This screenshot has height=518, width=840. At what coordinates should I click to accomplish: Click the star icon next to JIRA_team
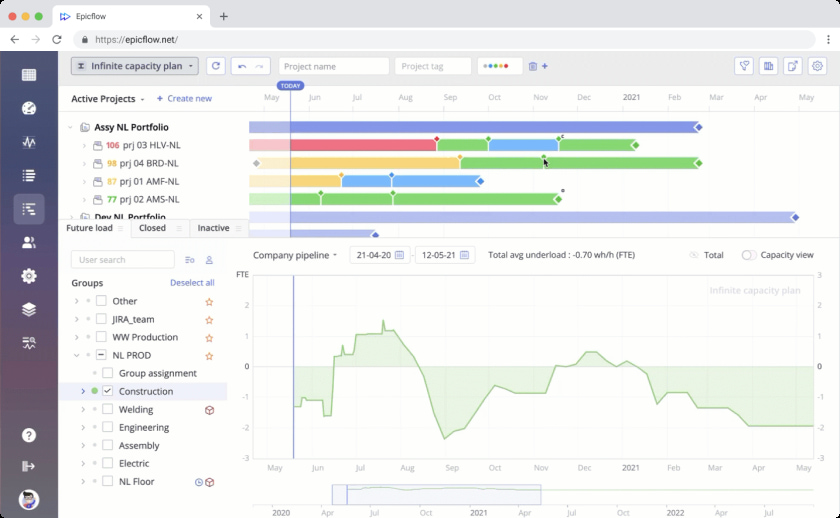209,320
